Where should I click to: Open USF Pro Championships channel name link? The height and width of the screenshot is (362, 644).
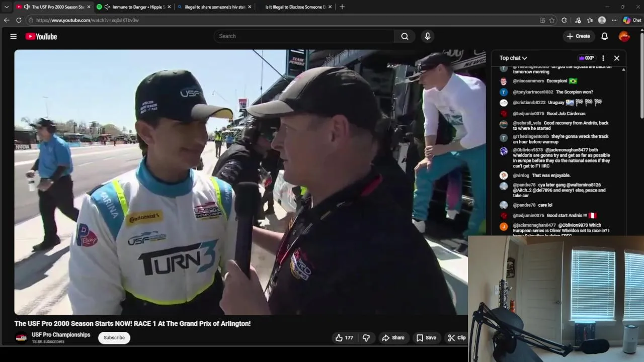(x=61, y=335)
